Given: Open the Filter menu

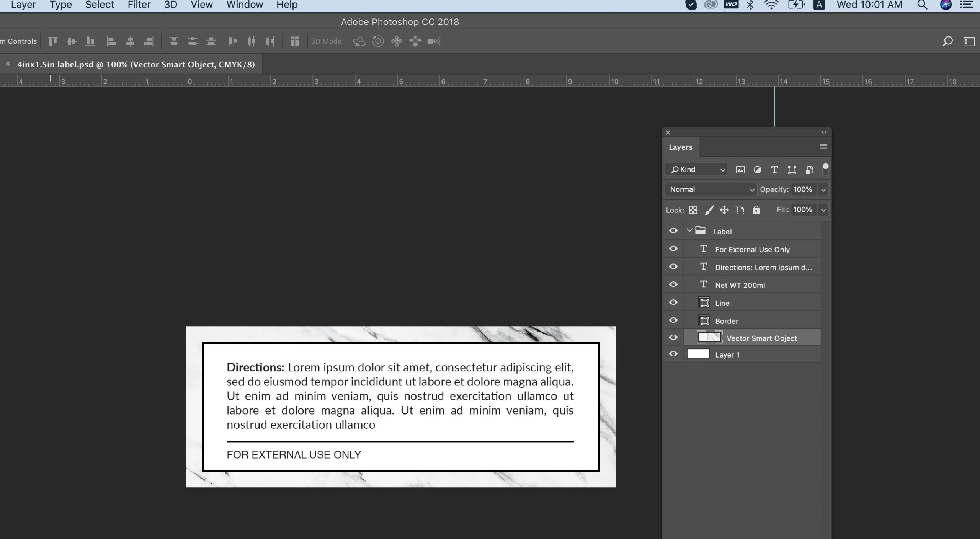Looking at the screenshot, I should [139, 5].
